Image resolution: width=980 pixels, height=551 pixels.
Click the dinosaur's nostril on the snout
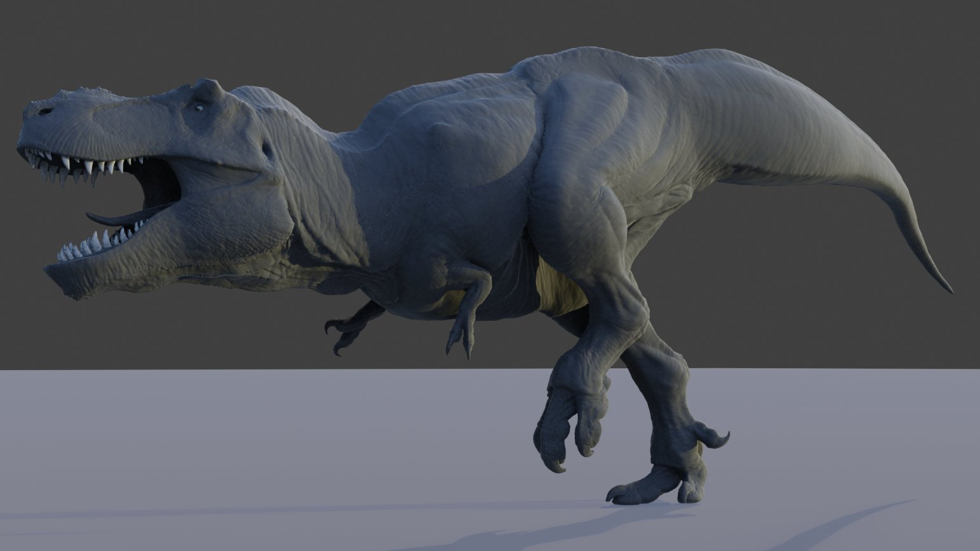click(44, 112)
